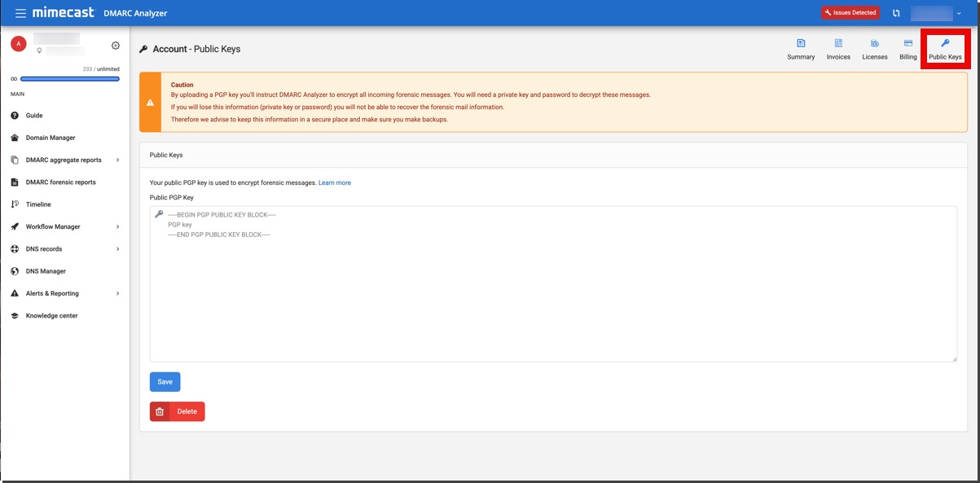Click the Timeline branch icon
The height and width of the screenshot is (483, 980).
click(x=15, y=204)
